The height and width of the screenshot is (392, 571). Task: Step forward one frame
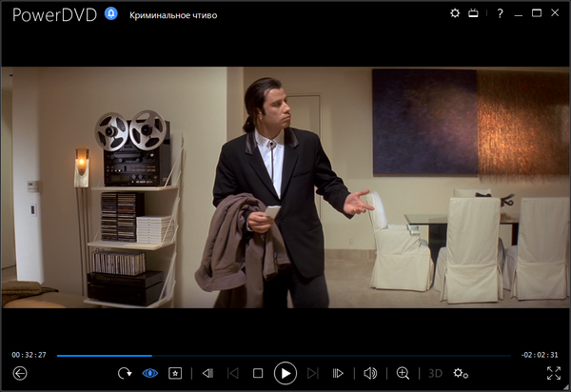point(338,373)
